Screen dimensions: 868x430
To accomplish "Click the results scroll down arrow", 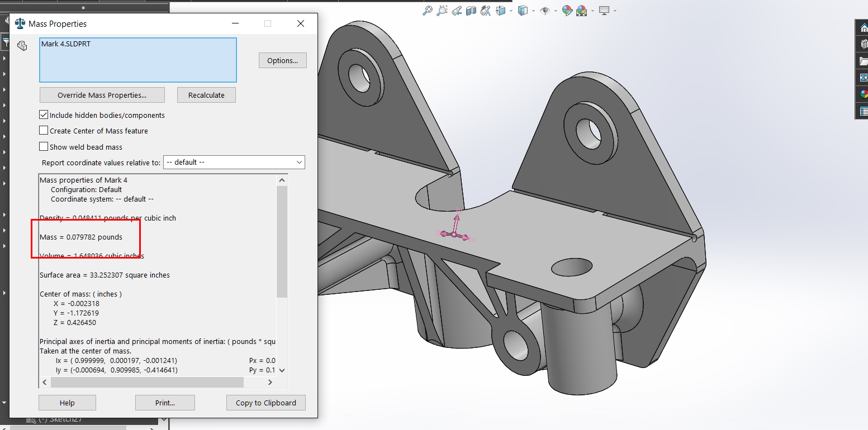I will coord(282,370).
